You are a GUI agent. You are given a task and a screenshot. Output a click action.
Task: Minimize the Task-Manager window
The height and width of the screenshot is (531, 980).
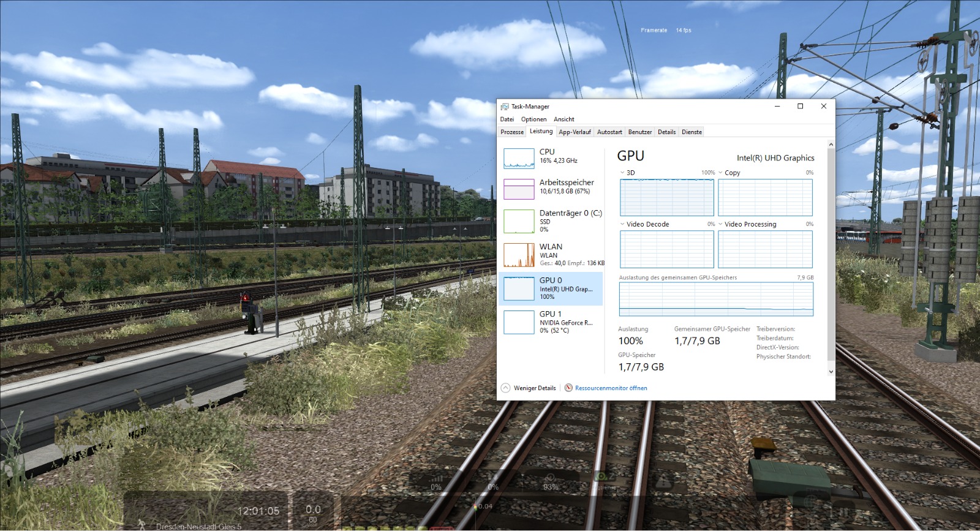coord(777,107)
